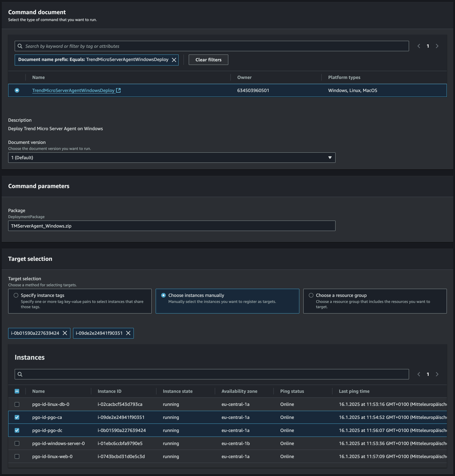This screenshot has height=476, width=455.
Task: Open the Document version dropdown
Action: [172, 158]
